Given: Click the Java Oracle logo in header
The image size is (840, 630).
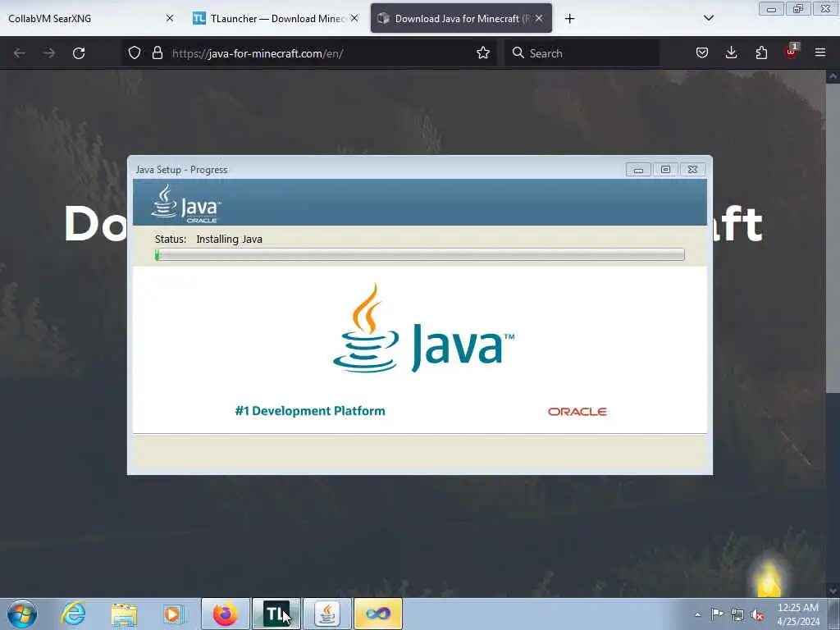Looking at the screenshot, I should (186, 203).
